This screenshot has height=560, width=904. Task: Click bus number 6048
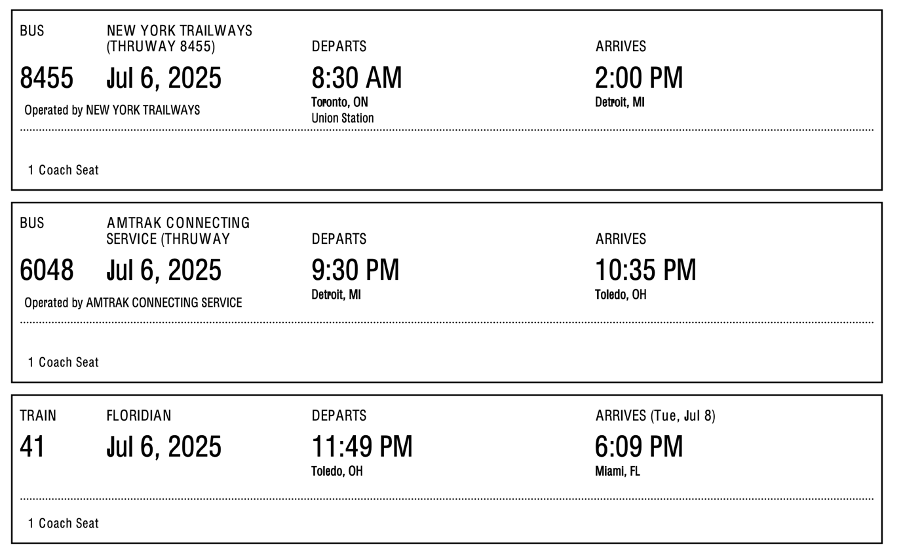pyautogui.click(x=46, y=271)
